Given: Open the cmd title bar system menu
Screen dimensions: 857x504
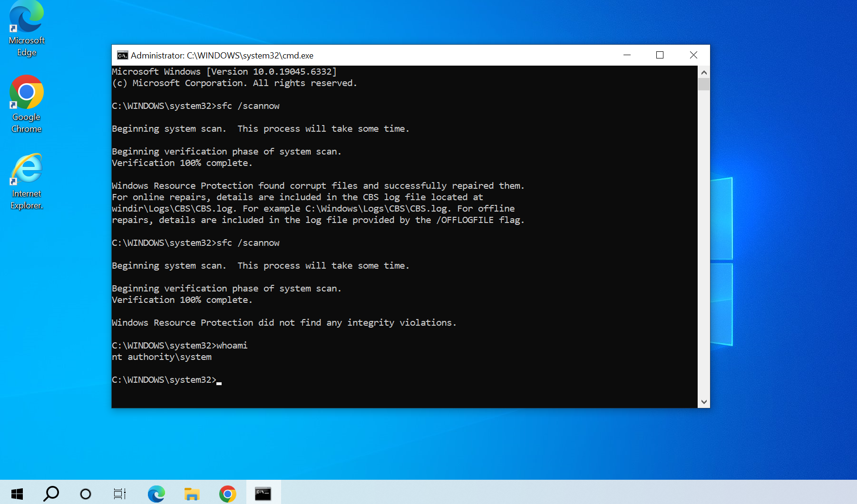Looking at the screenshot, I should point(123,55).
